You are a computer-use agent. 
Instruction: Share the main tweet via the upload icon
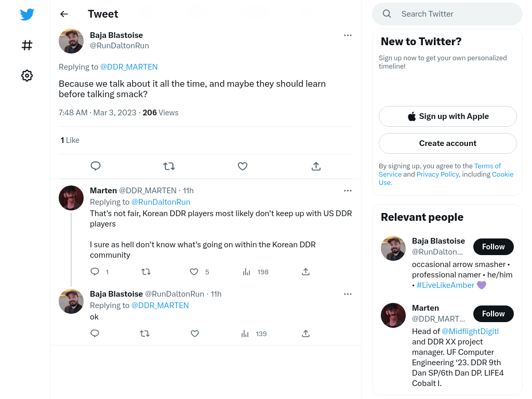[x=316, y=166]
